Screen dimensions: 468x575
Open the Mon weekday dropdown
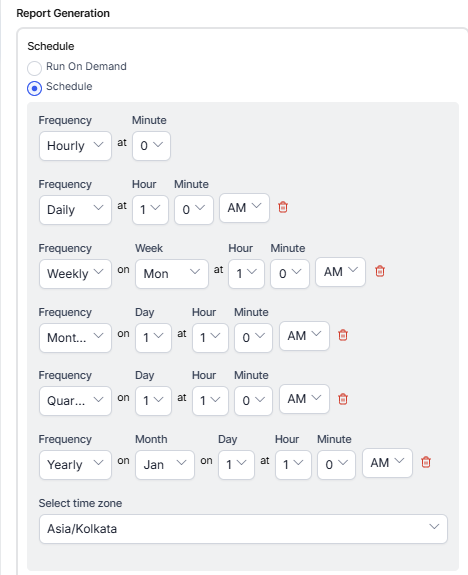(x=172, y=274)
